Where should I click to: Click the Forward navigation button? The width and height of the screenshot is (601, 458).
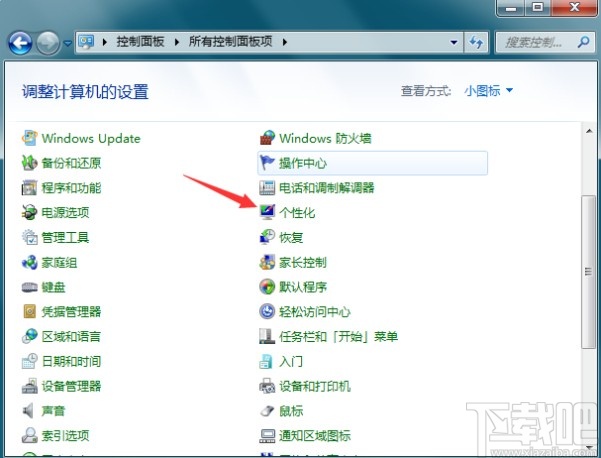pyautogui.click(x=48, y=43)
